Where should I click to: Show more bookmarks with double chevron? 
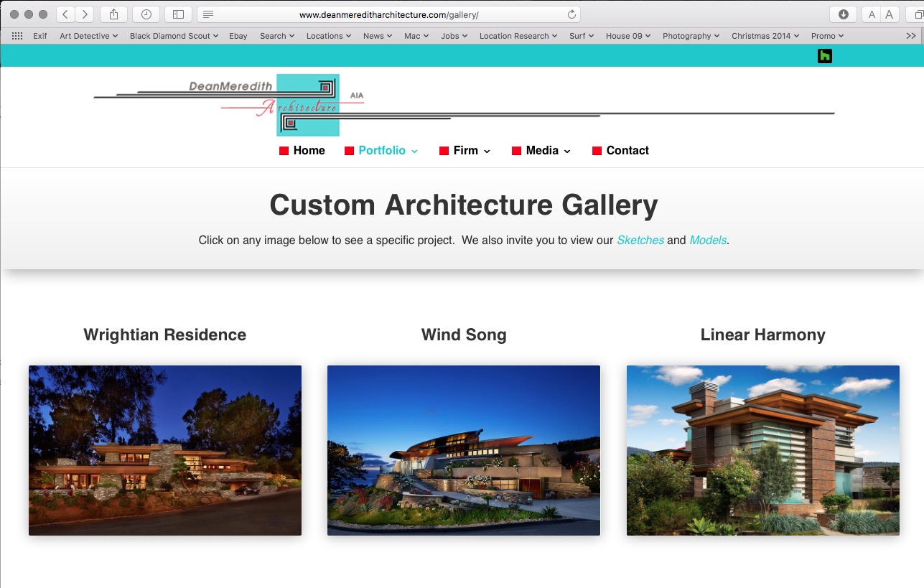click(x=911, y=36)
